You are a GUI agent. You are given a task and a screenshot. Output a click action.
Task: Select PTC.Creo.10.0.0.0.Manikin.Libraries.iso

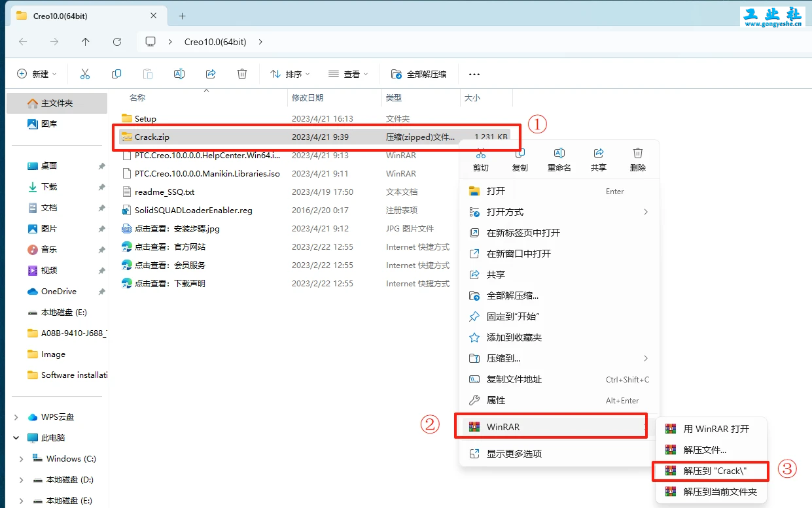(x=201, y=174)
